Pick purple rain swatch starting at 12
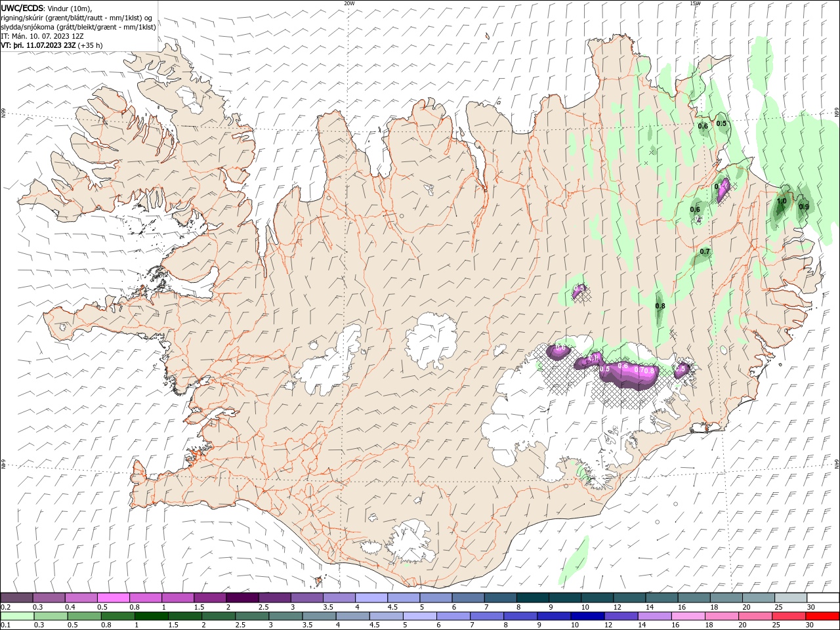The width and height of the screenshot is (840, 630). [x=621, y=616]
